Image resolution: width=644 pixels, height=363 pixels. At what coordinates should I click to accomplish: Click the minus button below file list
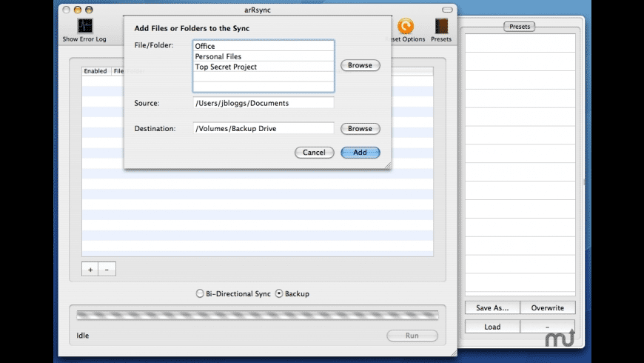pos(107,269)
